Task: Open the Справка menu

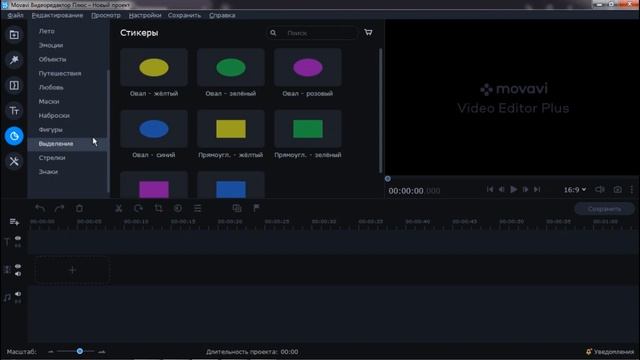Action: click(x=222, y=15)
